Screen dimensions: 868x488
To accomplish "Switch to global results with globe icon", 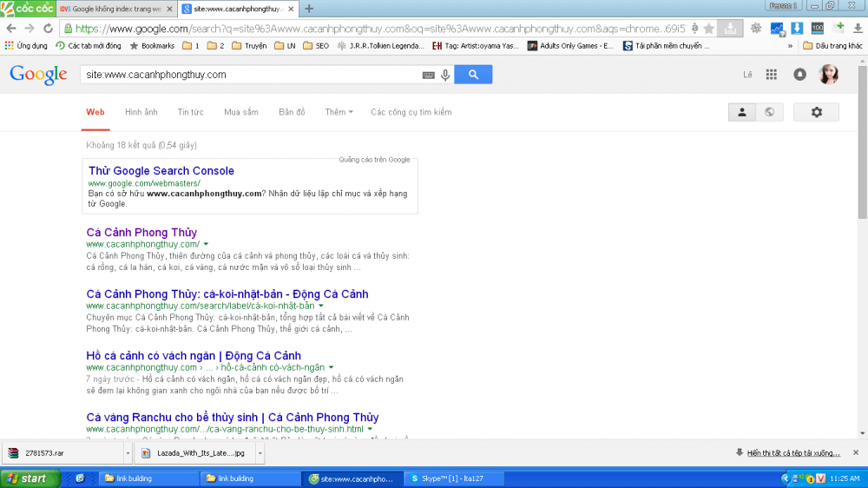I will [x=769, y=112].
